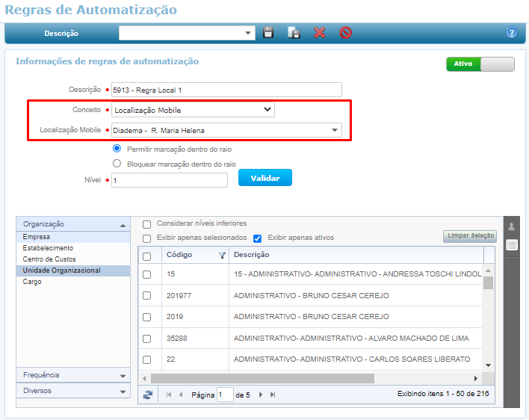
Task: Select Cargo in the Organização list
Action: click(x=32, y=282)
